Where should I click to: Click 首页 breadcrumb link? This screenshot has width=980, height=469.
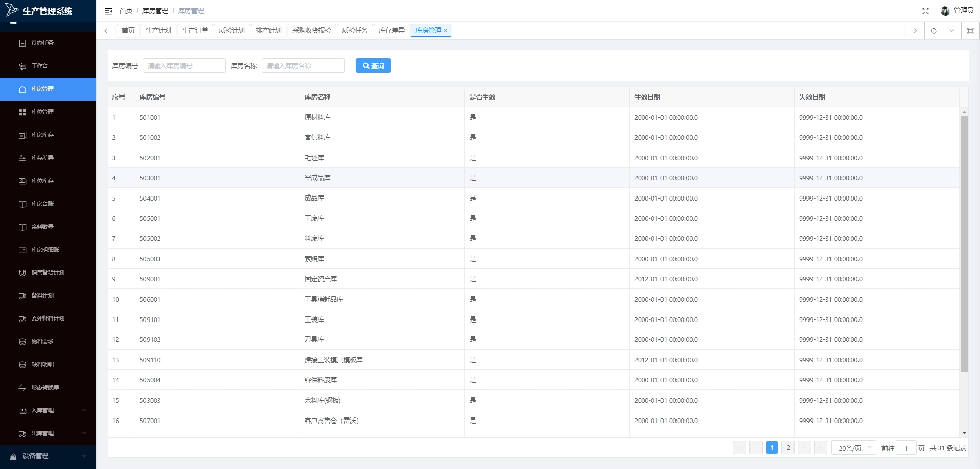(126, 11)
